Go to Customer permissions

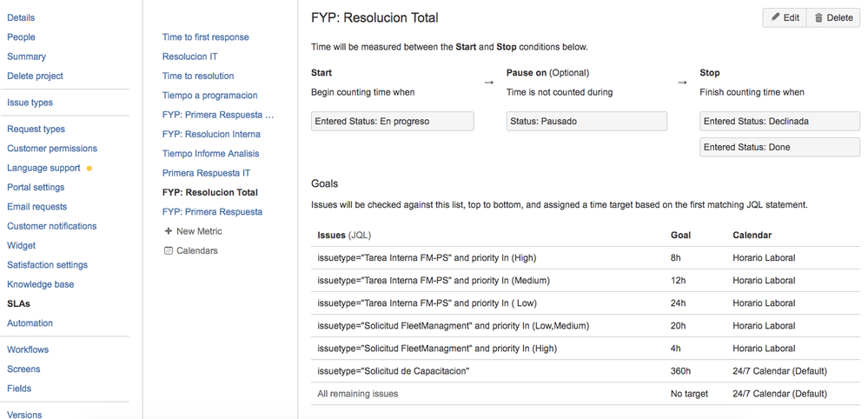coord(52,149)
